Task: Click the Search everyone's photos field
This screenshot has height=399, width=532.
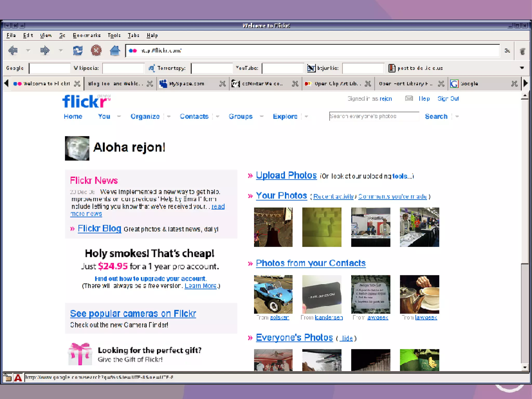Action: tap(374, 116)
